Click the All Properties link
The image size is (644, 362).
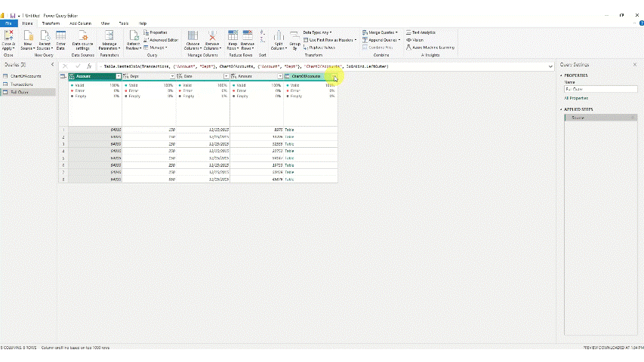[576, 98]
